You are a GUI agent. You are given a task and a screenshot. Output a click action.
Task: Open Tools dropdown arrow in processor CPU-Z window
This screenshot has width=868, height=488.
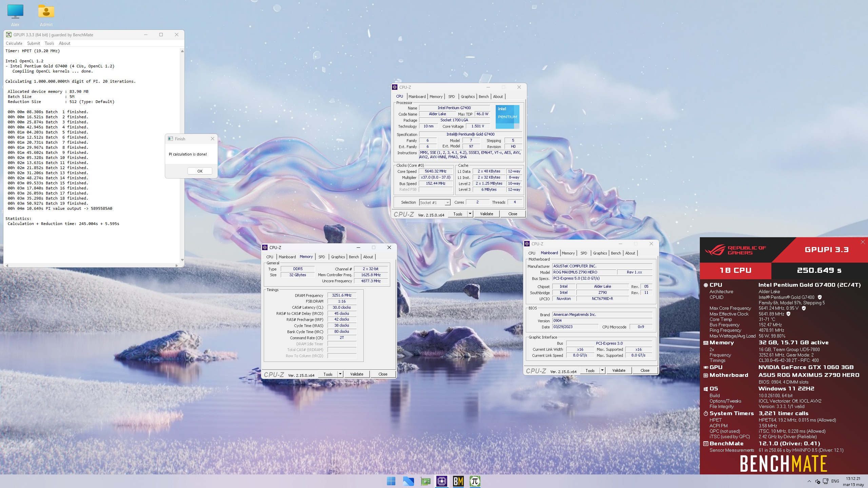click(x=470, y=214)
